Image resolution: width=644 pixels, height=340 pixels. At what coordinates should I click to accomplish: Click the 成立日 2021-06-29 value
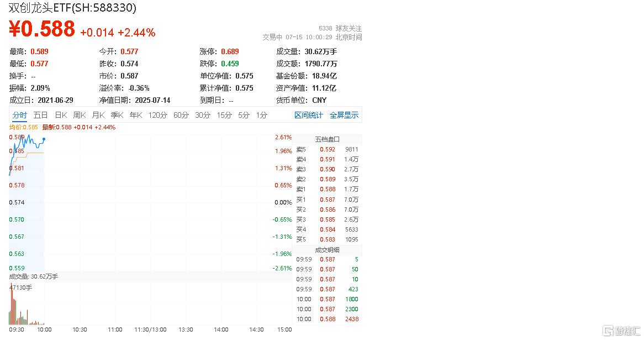point(55,100)
